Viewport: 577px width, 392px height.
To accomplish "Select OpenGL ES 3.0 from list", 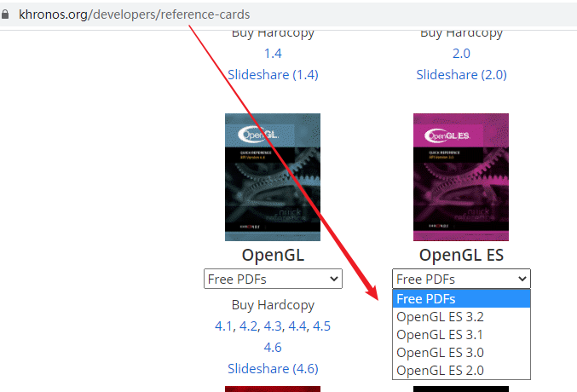I will coord(461,353).
